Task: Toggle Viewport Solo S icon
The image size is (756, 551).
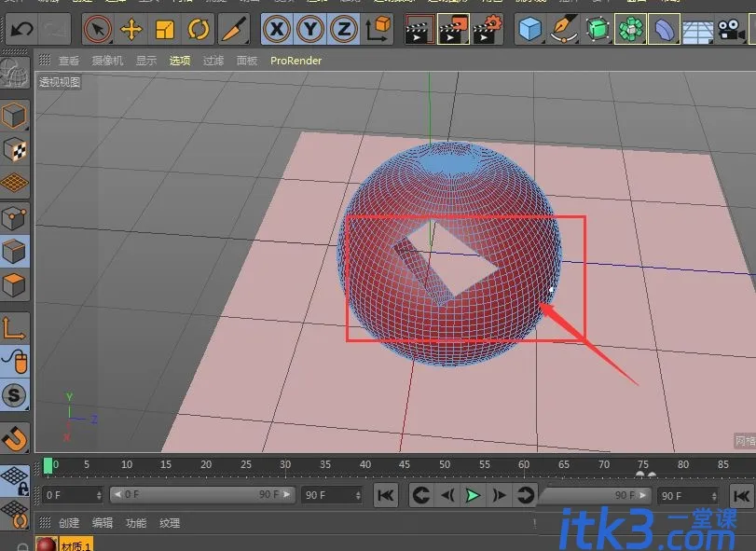Action: [15, 395]
